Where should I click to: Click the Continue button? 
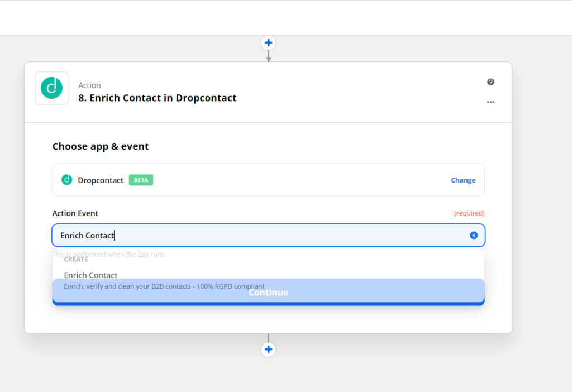[x=269, y=293]
